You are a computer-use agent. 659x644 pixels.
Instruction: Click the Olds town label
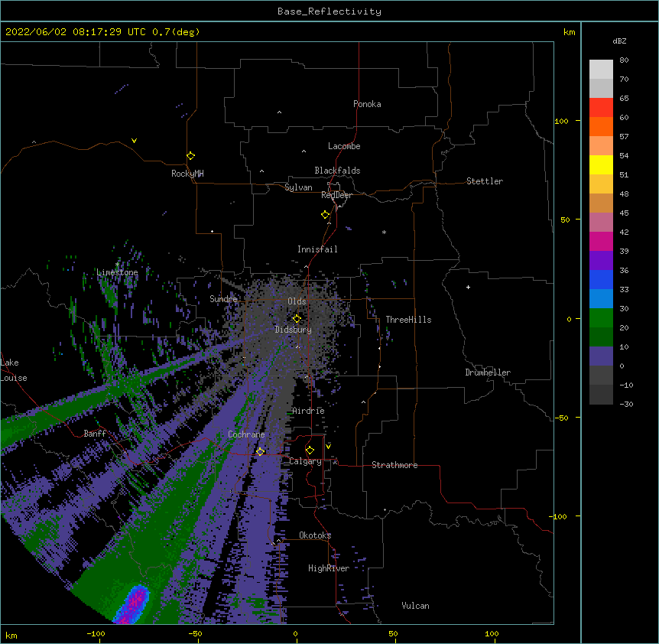[x=297, y=301]
